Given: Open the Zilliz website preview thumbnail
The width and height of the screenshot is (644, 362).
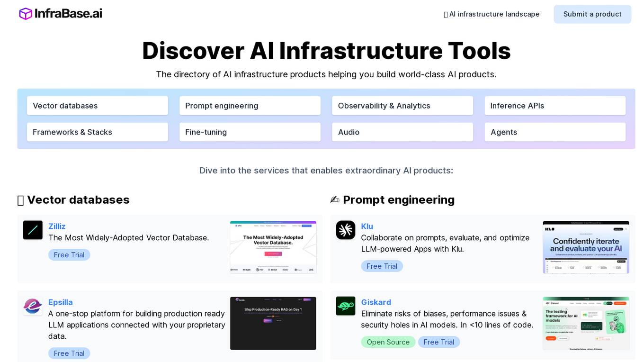Looking at the screenshot, I should (273, 247).
